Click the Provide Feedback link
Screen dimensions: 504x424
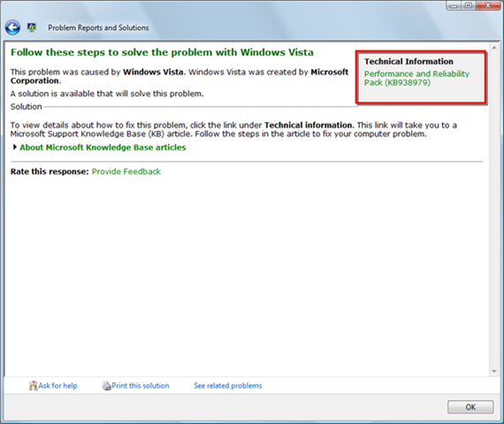(x=126, y=171)
